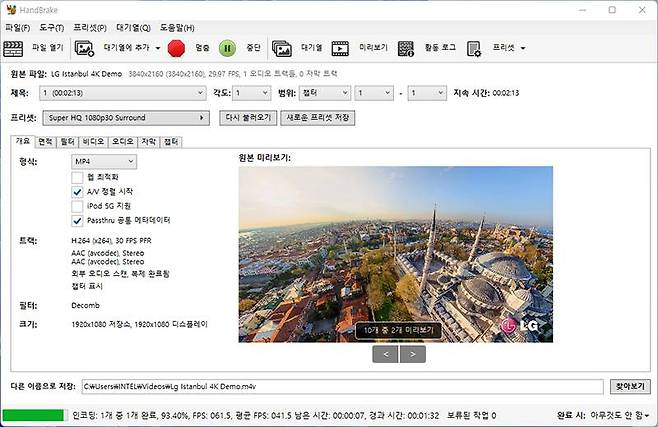Open the Super HQ 1080p30 Surround preset selector
Screen dimensions: 658x427
(126, 118)
